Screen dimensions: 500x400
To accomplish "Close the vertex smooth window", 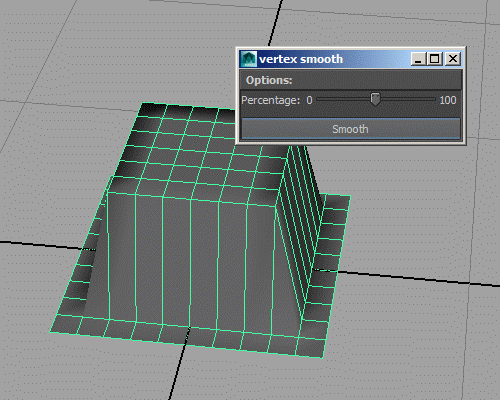I will tap(453, 59).
